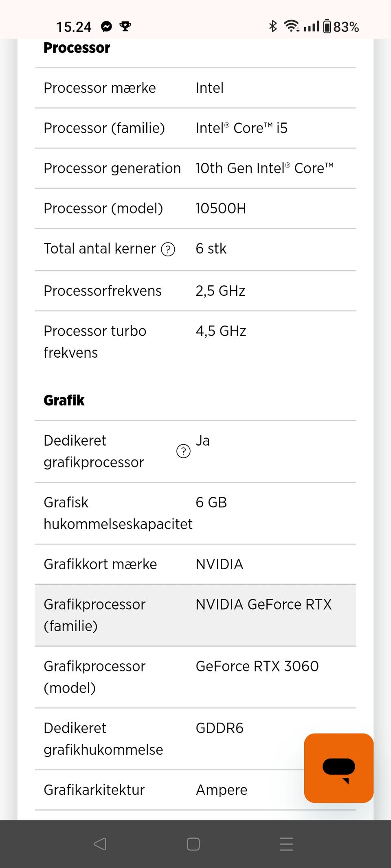This screenshot has height=868, width=391.
Task: Tap the Wi-Fi status icon
Action: [292, 26]
